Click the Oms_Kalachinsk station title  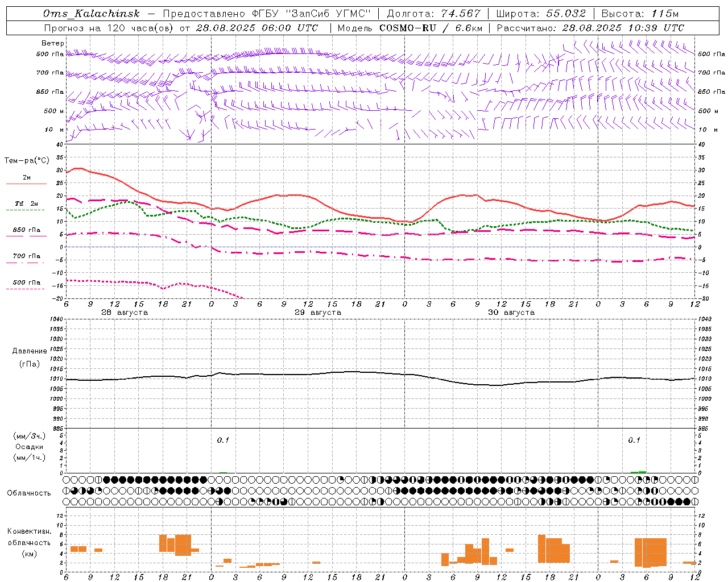pos(92,14)
